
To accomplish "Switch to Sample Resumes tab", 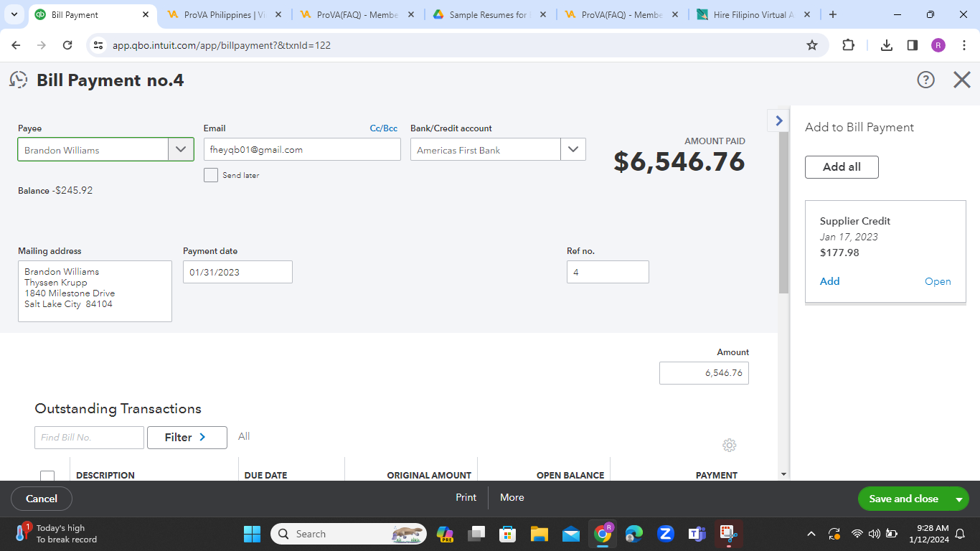I will (x=489, y=14).
